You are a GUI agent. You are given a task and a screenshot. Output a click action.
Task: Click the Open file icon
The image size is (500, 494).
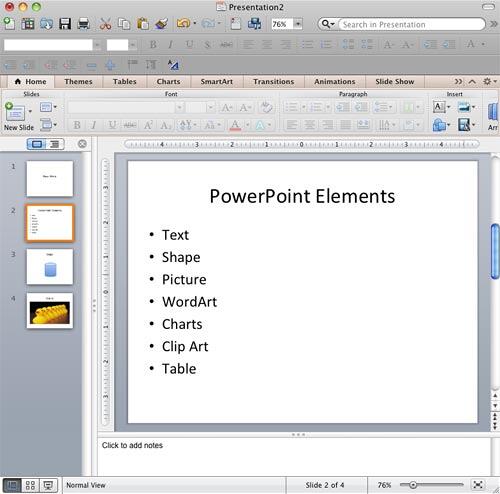coord(46,24)
